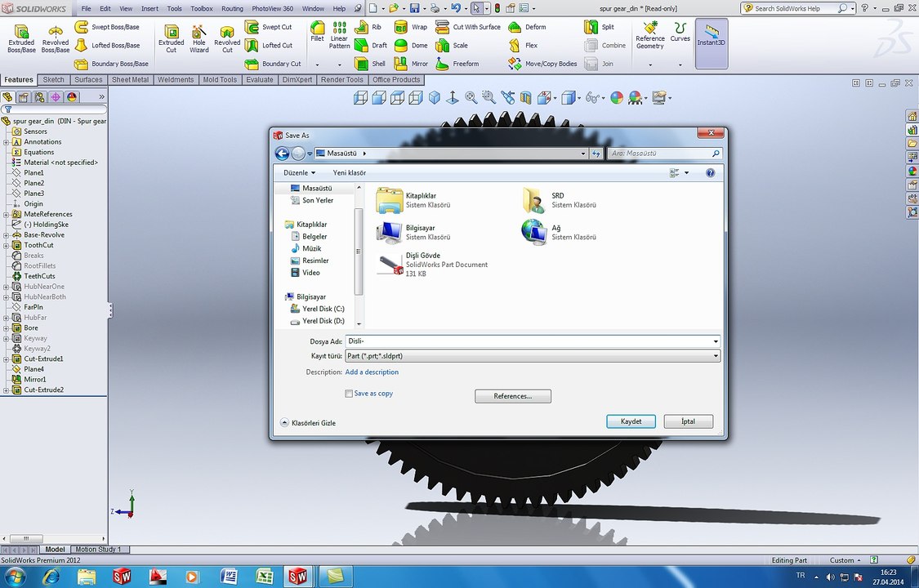This screenshot has width=919, height=588.
Task: Open Internet Explorer from the taskbar
Action: click(51, 577)
